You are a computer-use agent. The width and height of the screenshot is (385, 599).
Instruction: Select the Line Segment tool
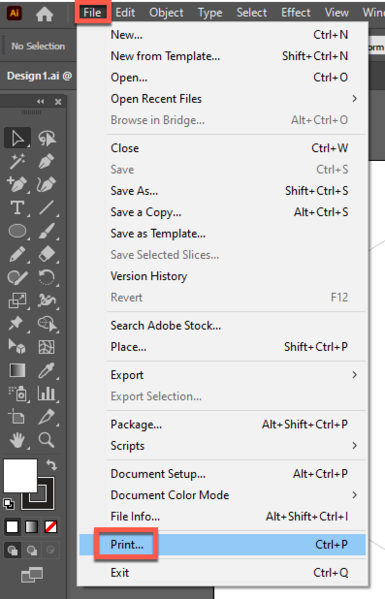[47, 208]
